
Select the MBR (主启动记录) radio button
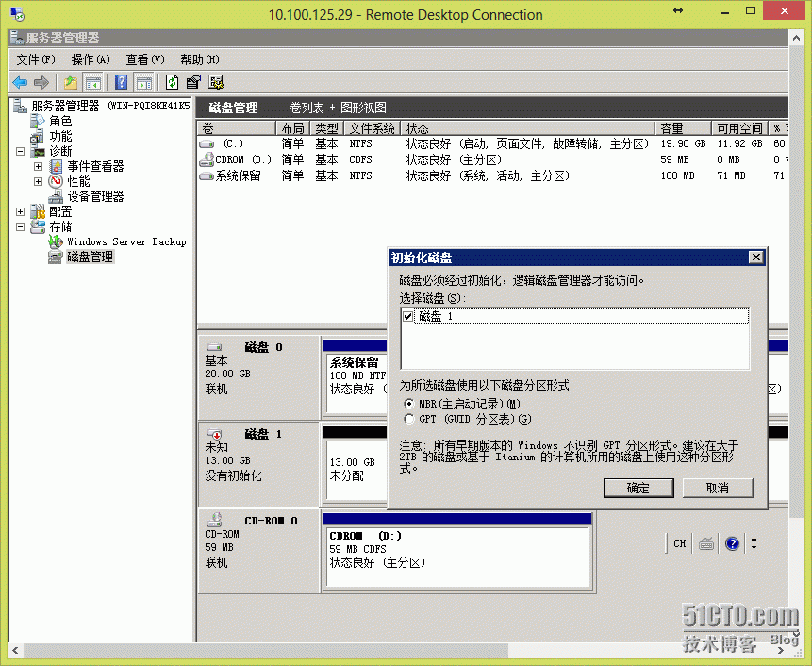409,404
